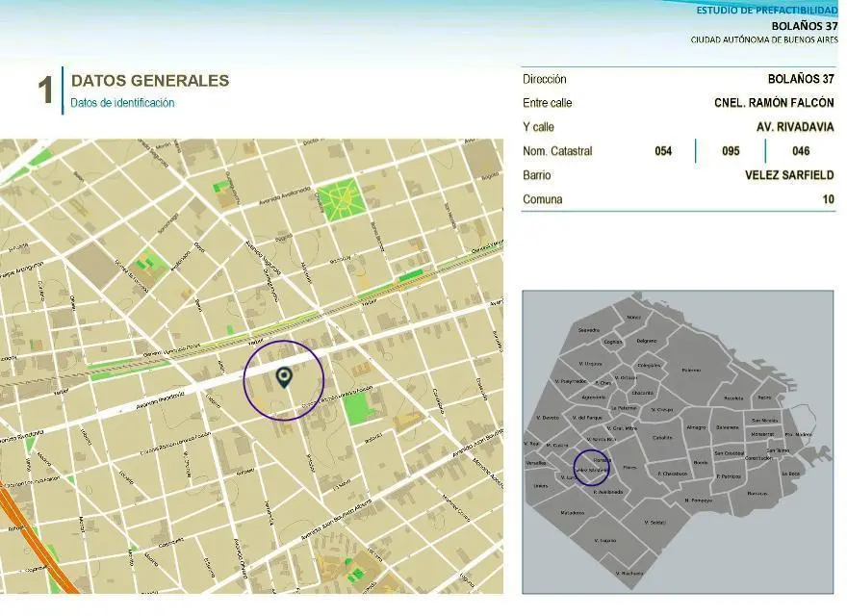Viewport: 847px width, 616px height.
Task: Click 'P. Chacabuco' on the neighborhoods map
Action: 673,474
